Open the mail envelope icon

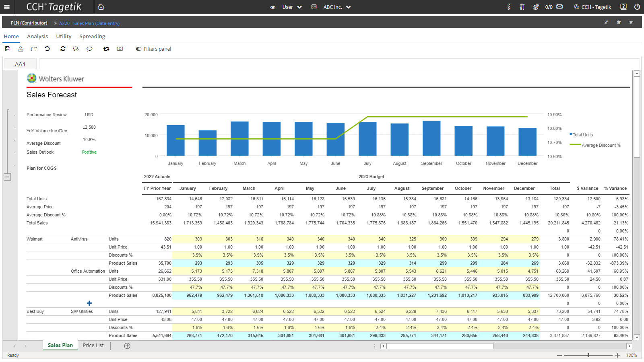(x=559, y=7)
